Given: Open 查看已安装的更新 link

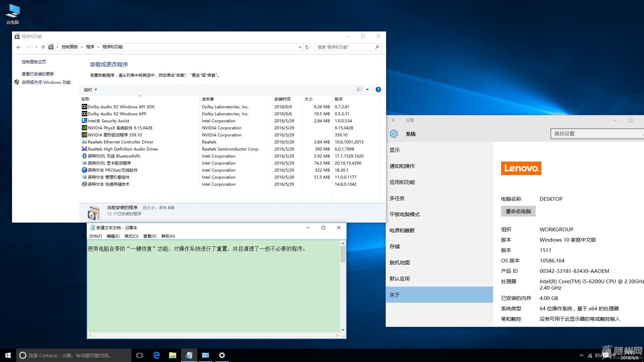Looking at the screenshot, I should (38, 74).
